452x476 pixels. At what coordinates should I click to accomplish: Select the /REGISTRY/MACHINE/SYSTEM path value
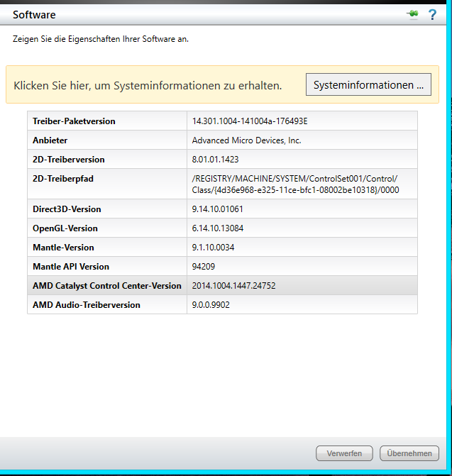point(295,184)
